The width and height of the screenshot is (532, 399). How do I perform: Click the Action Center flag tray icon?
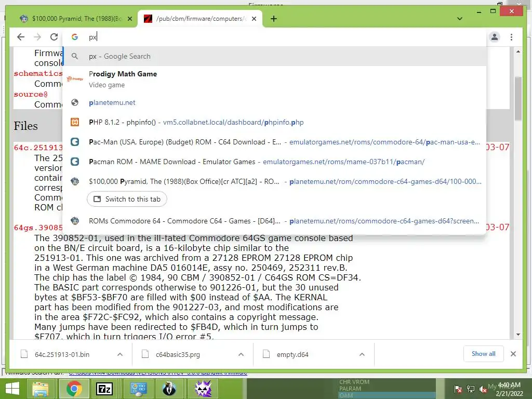click(x=458, y=389)
